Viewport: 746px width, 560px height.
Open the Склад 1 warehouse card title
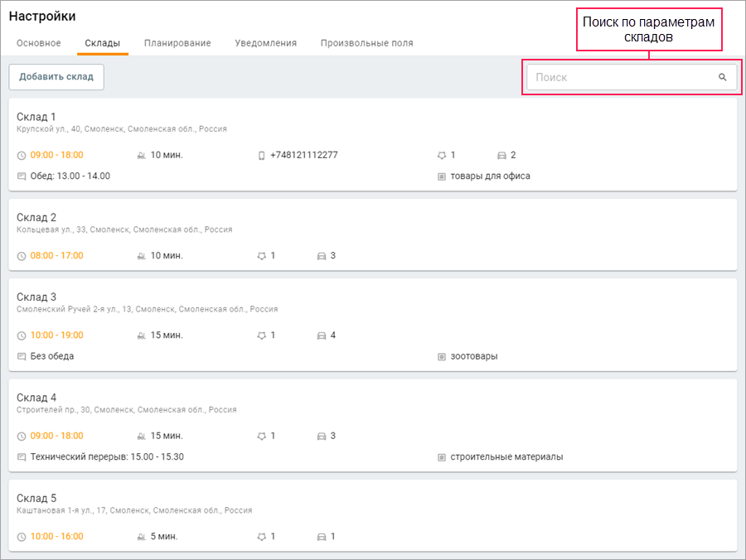coord(36,117)
